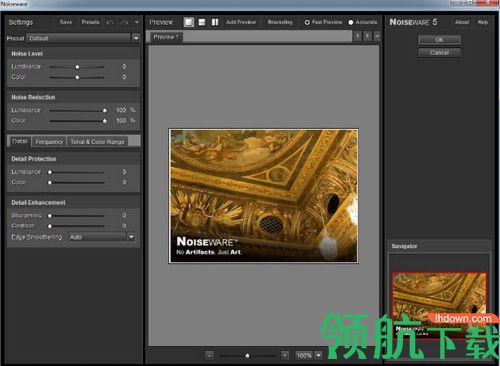Click the main preview image

(263, 196)
